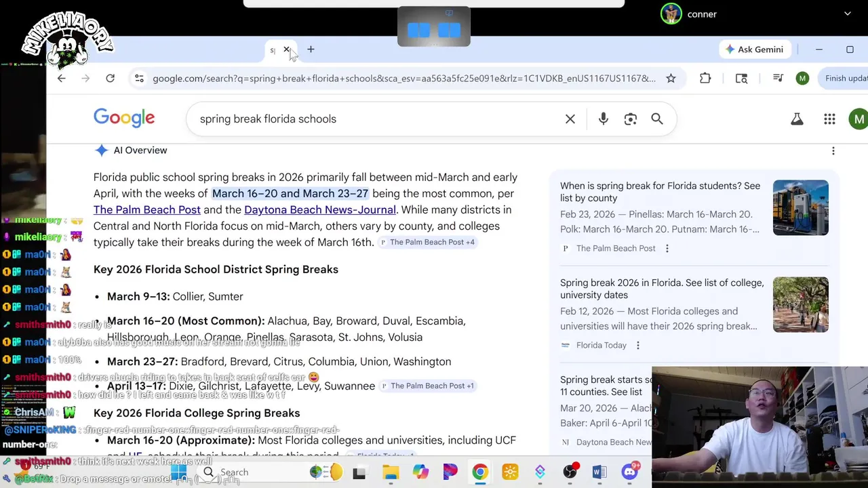The height and width of the screenshot is (488, 868).
Task: Search by image with Google Lens
Action: (631, 119)
